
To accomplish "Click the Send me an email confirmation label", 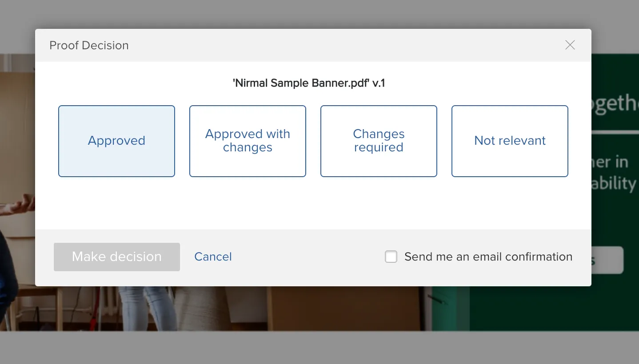I will point(488,257).
